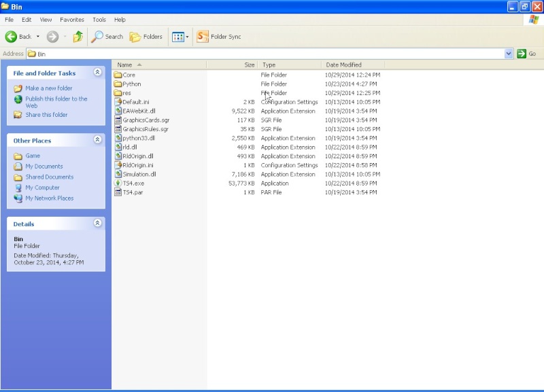
Task: Select the python33.dll file icon
Action: coord(118,138)
